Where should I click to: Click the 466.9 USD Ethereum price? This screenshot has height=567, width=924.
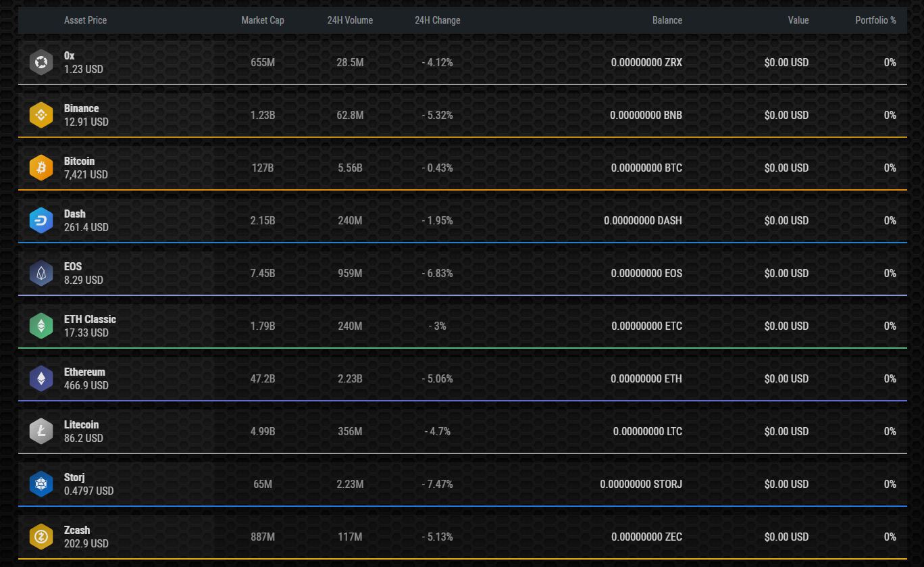pyautogui.click(x=86, y=385)
